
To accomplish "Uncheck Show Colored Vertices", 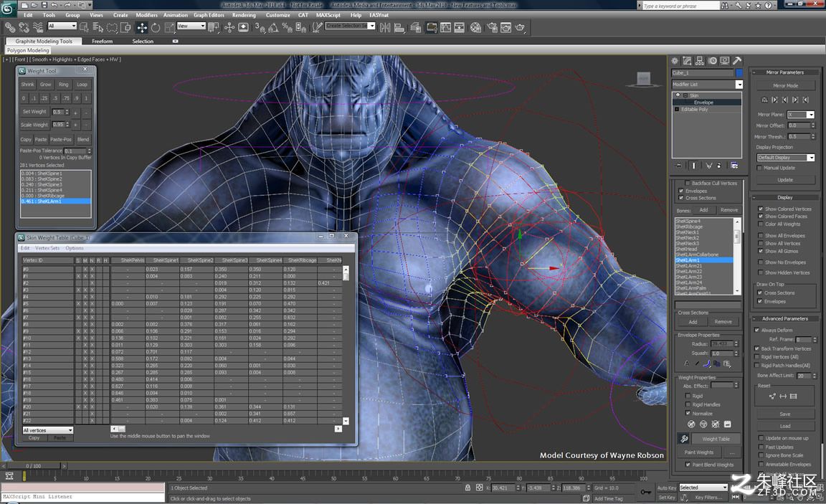I will pyautogui.click(x=760, y=209).
